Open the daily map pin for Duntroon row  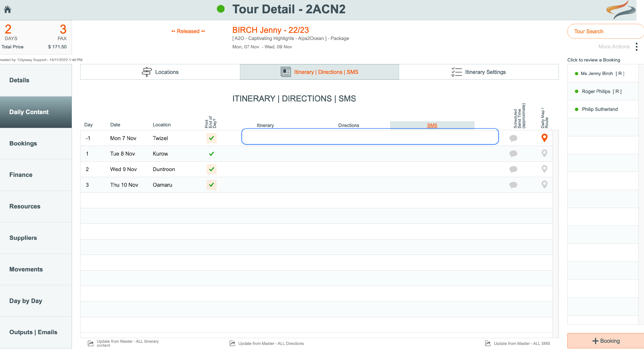point(544,169)
